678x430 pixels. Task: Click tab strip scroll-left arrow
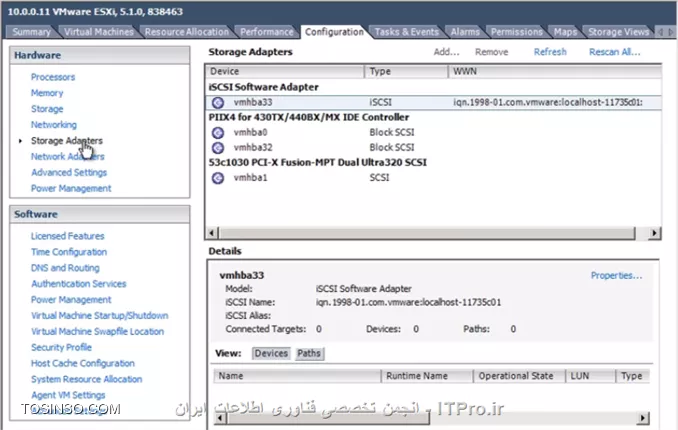tap(660, 32)
